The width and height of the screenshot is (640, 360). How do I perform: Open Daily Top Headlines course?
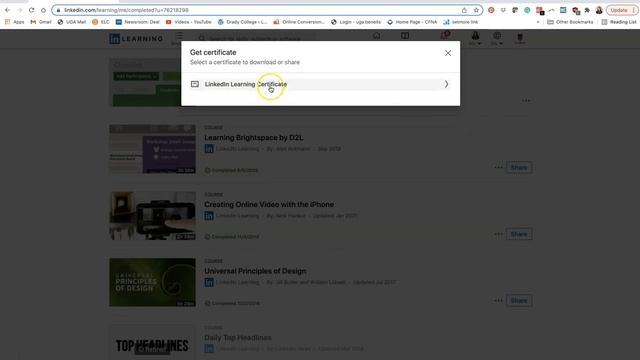[238, 338]
